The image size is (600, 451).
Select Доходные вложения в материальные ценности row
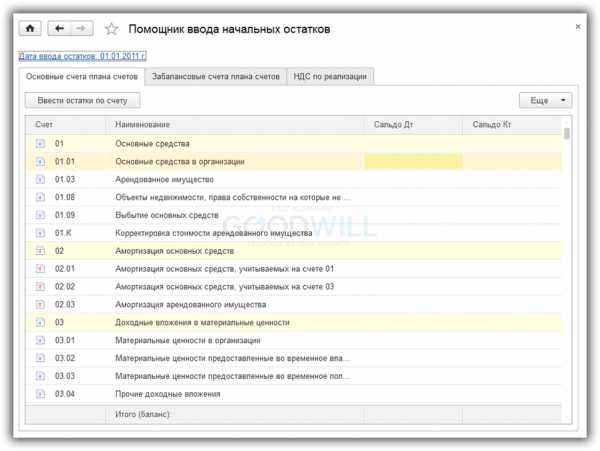click(x=293, y=322)
